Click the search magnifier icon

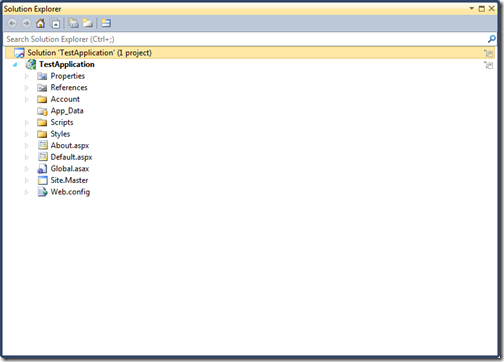[x=491, y=39]
